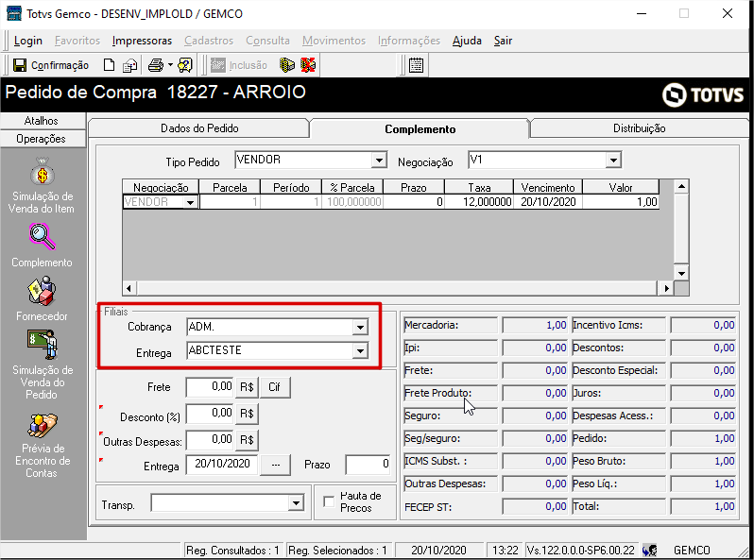Switch to the Distribuição tab
Viewport: 754px width, 560px height.
pos(639,128)
